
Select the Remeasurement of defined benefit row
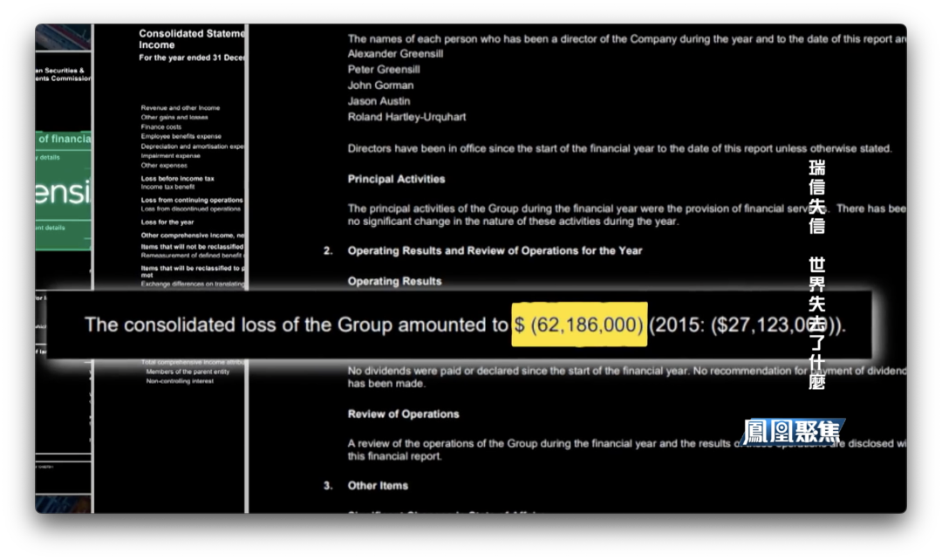193,256
